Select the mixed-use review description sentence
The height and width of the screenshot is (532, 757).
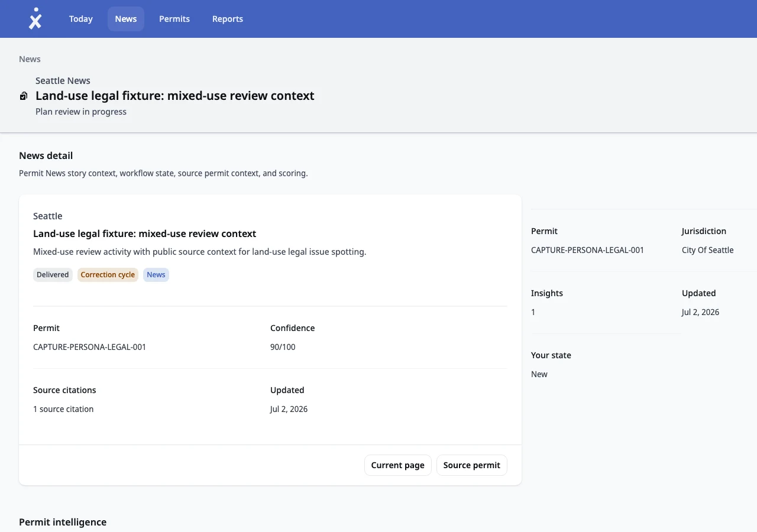point(200,252)
